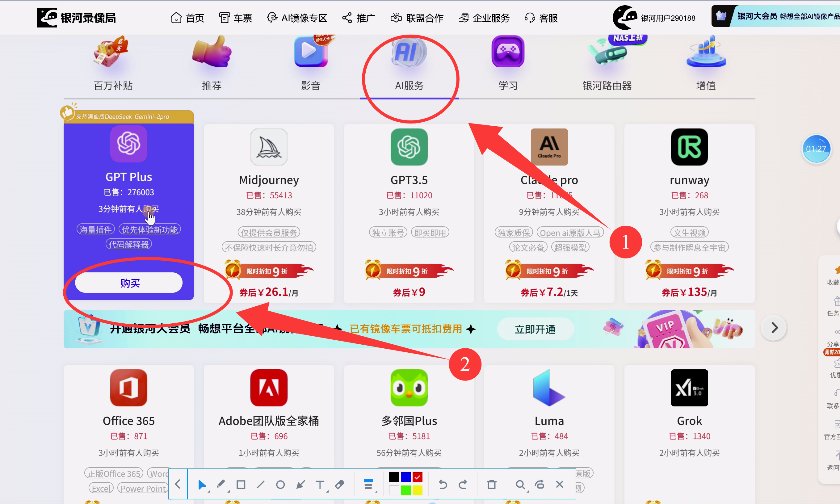Select the arrow pointer tool in annotation toolbar

(202, 485)
